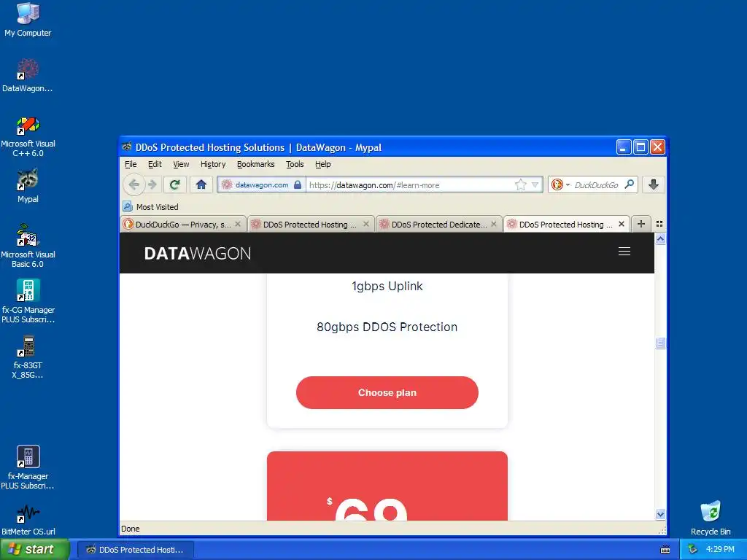Select the Mypal desktop icon
Screen dimensions: 747x560
click(x=28, y=186)
